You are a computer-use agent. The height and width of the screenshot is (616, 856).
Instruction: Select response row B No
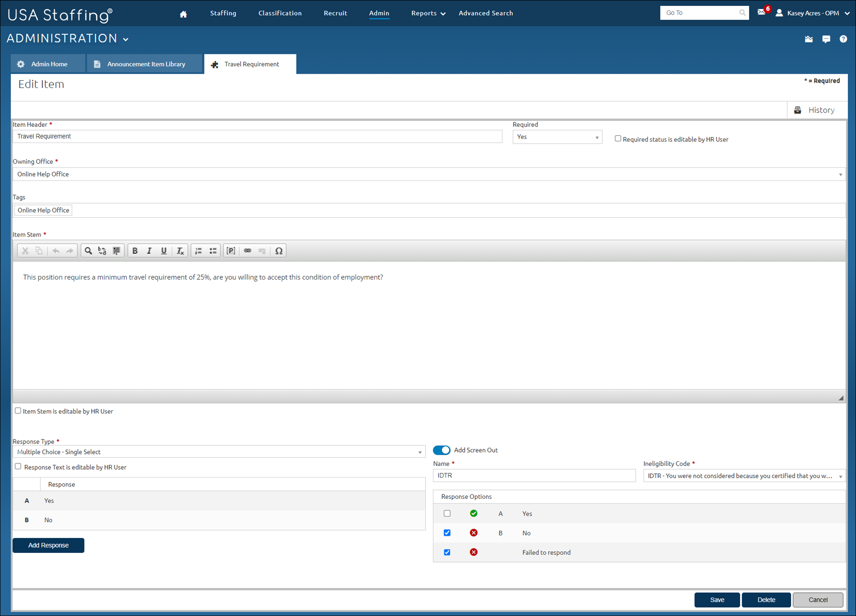[219, 520]
